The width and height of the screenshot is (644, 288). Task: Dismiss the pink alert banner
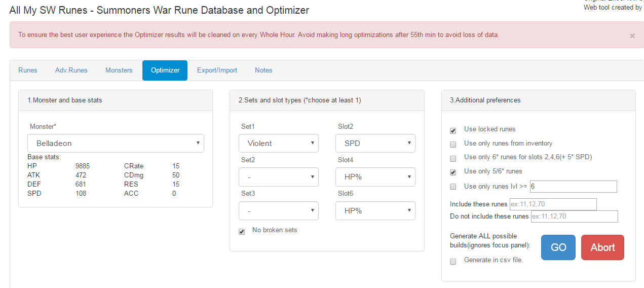632,36
